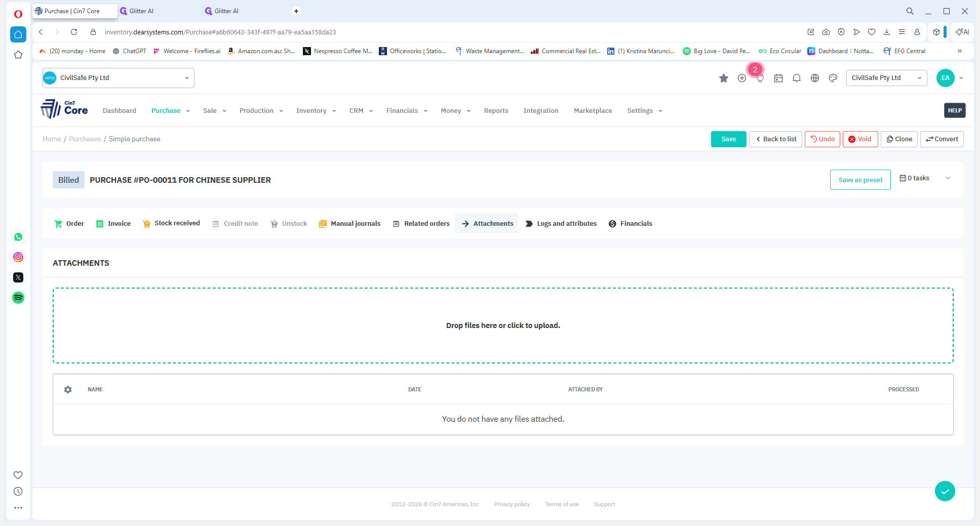Expand the 0 tasks chevron
The width and height of the screenshot is (980, 526).
948,178
